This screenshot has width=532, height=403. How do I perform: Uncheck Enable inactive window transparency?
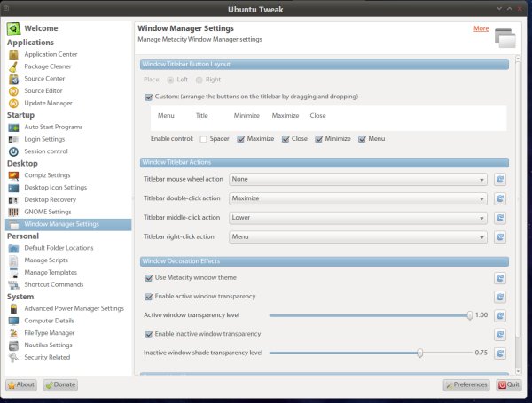[x=148, y=334]
